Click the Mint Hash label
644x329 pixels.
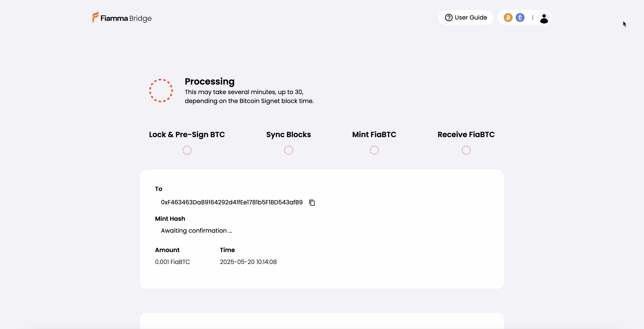pyautogui.click(x=170, y=219)
